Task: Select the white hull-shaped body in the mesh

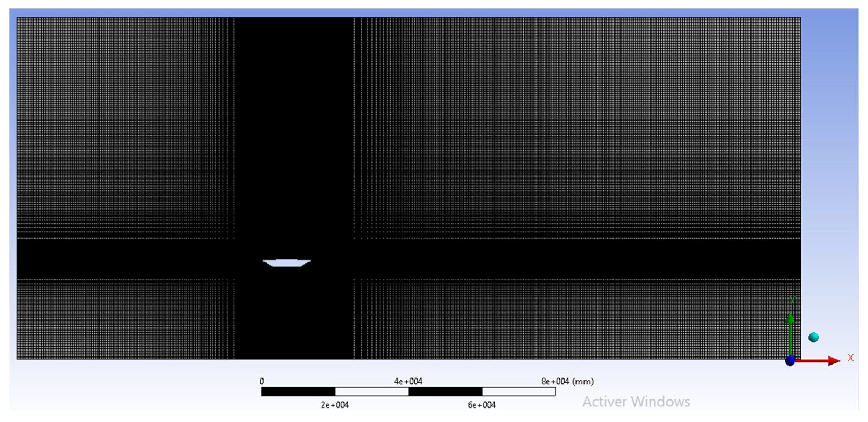Action: click(x=286, y=263)
